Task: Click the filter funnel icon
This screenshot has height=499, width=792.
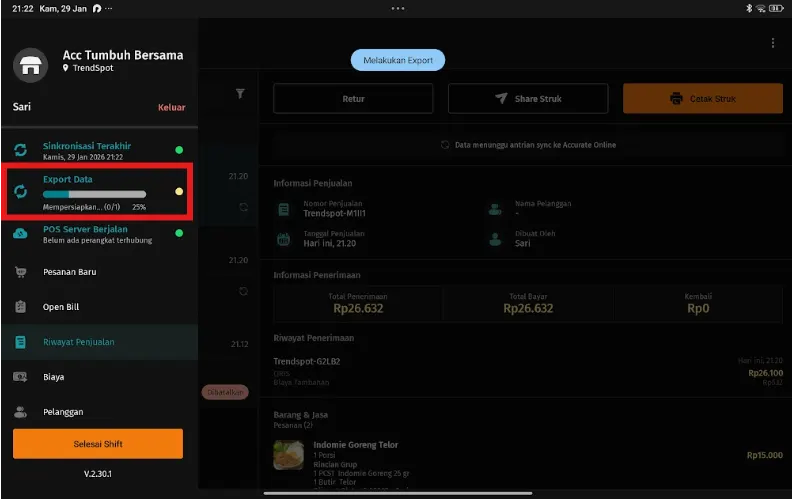Action: point(240,94)
